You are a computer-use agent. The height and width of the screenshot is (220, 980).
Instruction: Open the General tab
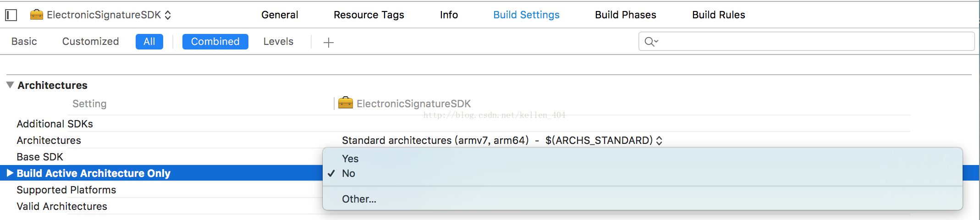(x=280, y=15)
